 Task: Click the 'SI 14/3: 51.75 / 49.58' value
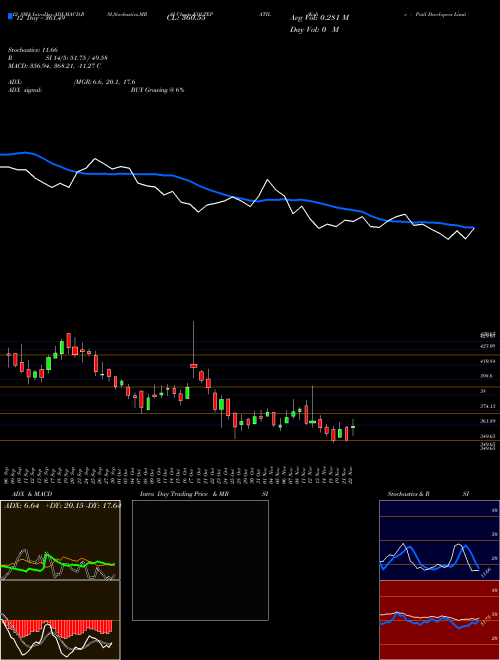coord(76,58)
